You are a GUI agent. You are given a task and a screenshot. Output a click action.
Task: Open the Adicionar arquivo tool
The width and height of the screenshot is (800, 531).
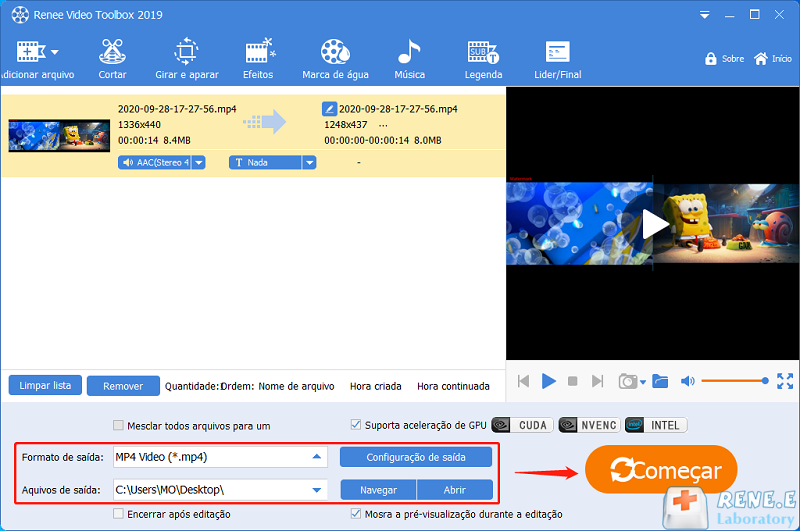[36, 60]
